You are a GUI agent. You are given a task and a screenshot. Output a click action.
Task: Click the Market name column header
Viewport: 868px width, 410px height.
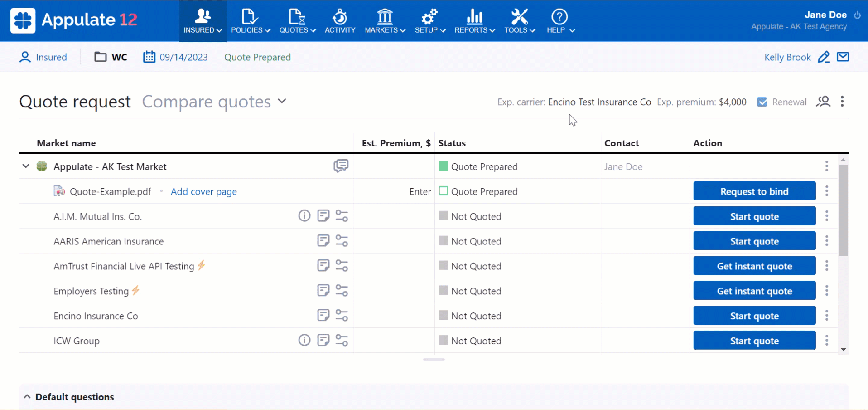(x=66, y=143)
